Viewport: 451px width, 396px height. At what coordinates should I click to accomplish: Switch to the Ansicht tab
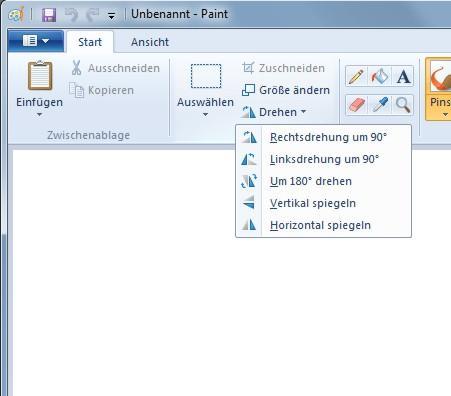tap(150, 42)
